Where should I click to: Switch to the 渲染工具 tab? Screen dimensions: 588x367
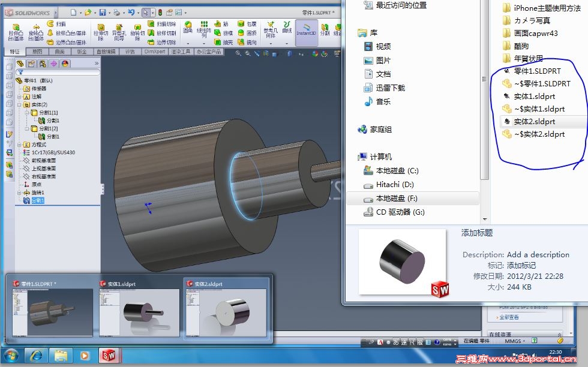181,52
